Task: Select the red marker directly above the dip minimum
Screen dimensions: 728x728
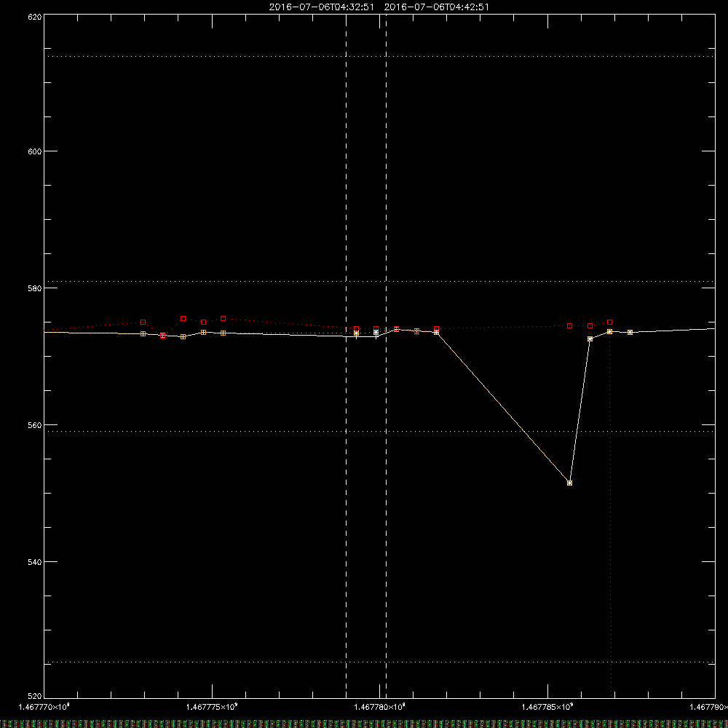Action: 570,326
